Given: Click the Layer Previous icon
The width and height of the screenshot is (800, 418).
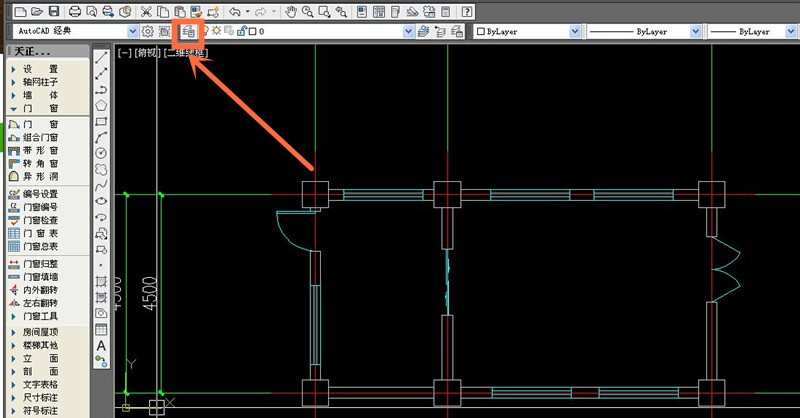Looking at the screenshot, I should pos(440,31).
